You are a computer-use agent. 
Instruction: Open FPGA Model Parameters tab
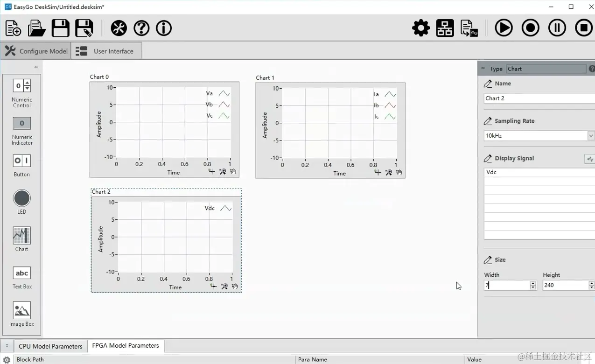pyautogui.click(x=126, y=345)
